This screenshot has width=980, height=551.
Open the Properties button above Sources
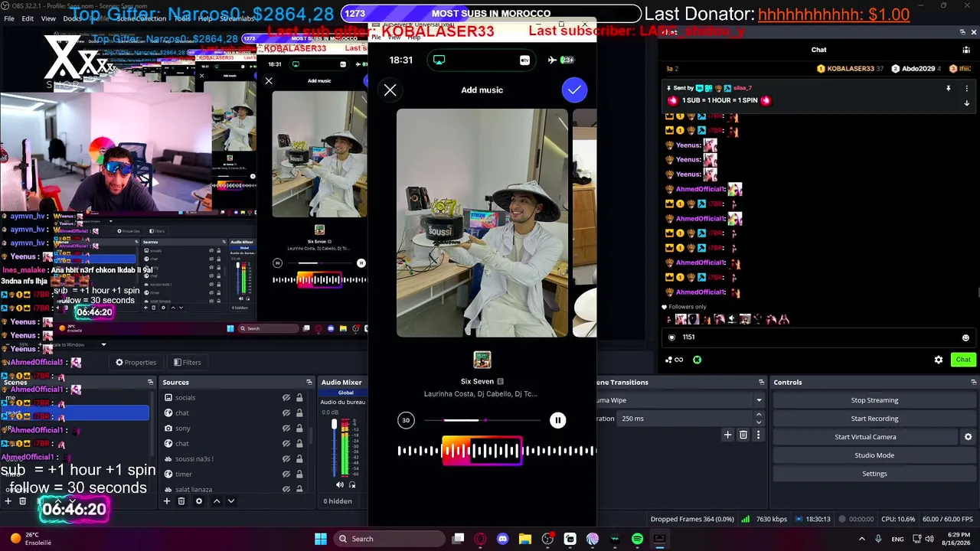pos(136,363)
